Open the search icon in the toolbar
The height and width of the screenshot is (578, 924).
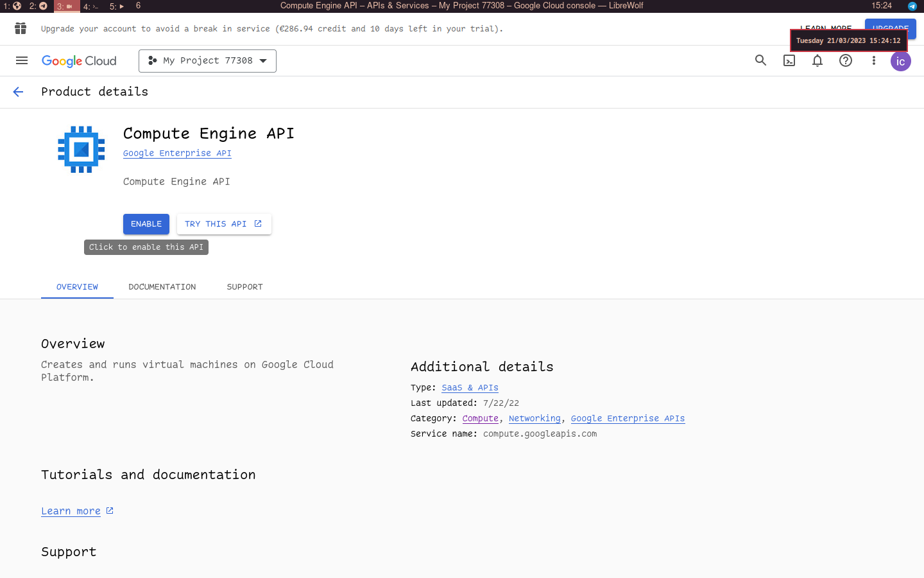coord(760,60)
